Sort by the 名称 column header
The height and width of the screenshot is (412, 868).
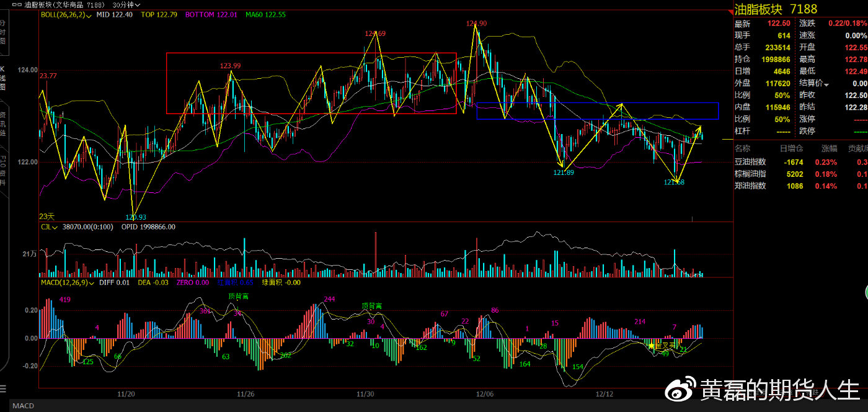click(x=742, y=149)
